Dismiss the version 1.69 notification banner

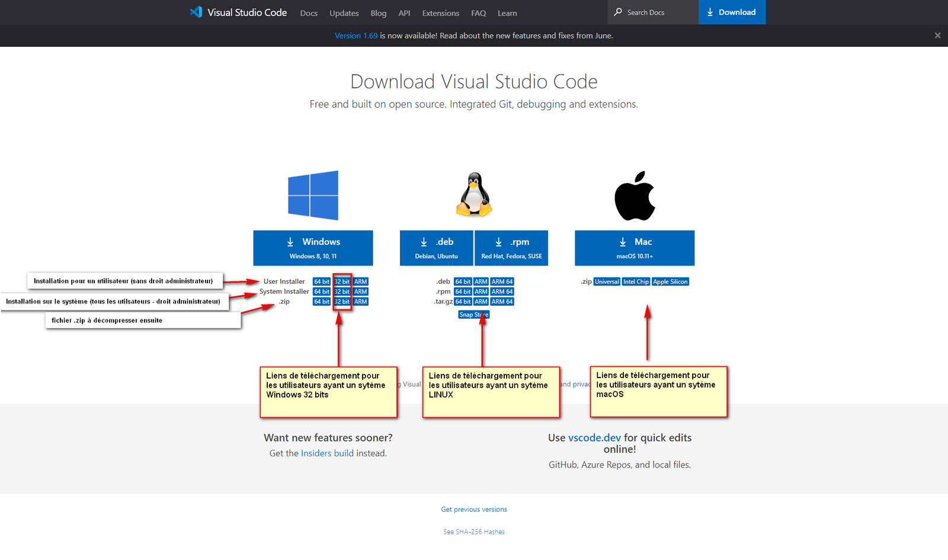(x=937, y=36)
